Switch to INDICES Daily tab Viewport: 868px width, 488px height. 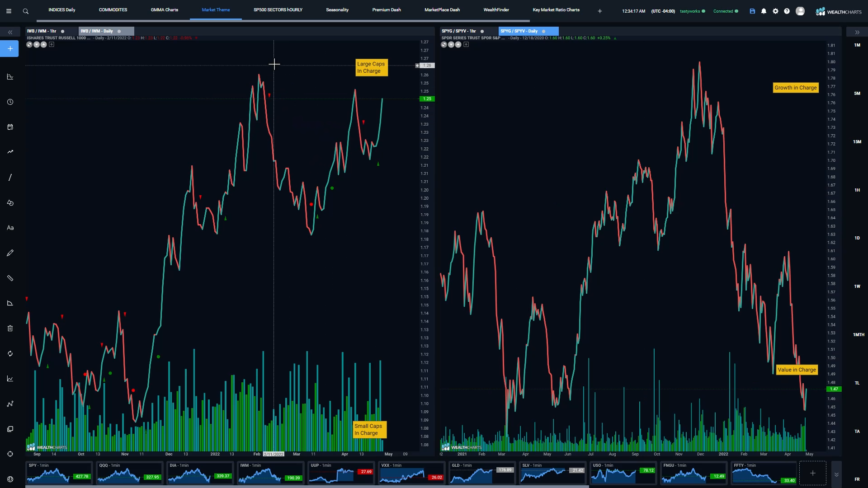coord(62,10)
